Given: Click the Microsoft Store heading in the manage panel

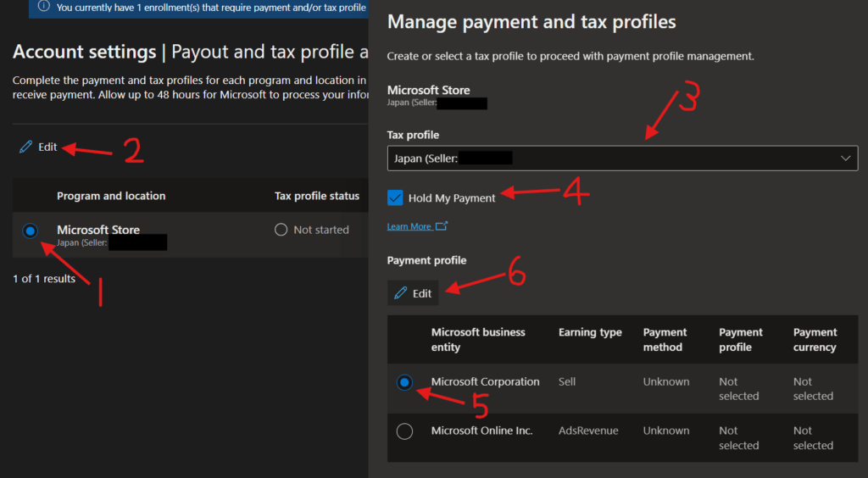Looking at the screenshot, I should [x=428, y=90].
